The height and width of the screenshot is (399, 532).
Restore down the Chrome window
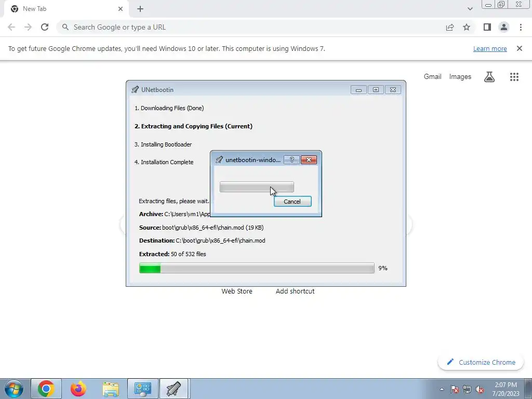pyautogui.click(x=501, y=5)
